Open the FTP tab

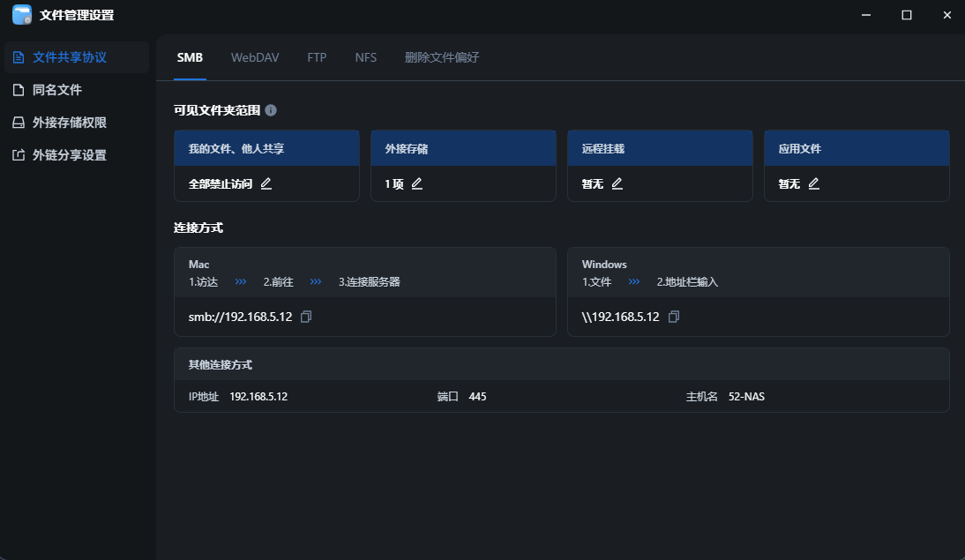tap(317, 57)
